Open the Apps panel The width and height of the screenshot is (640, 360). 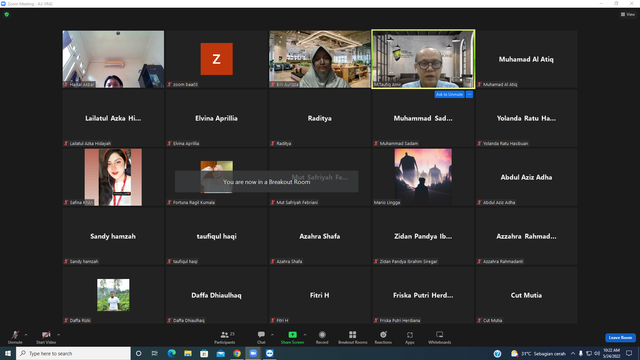pos(410,337)
